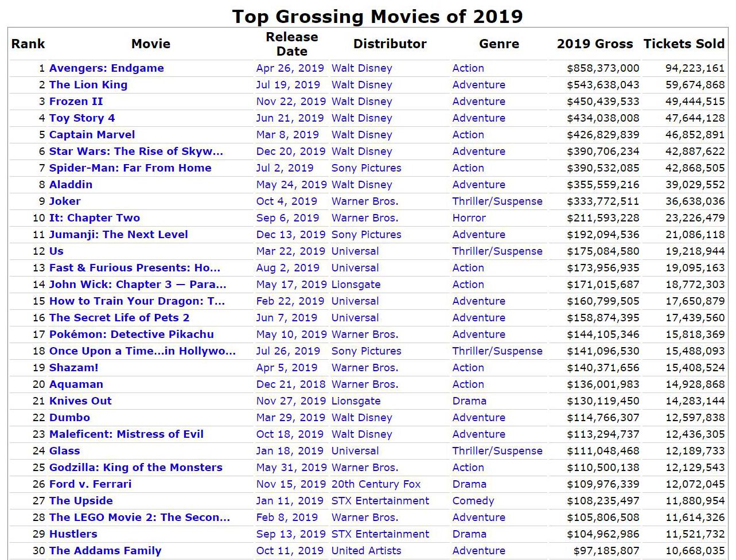
Task: Click Action genre in Avengers: Endgame row
Action: (x=468, y=68)
